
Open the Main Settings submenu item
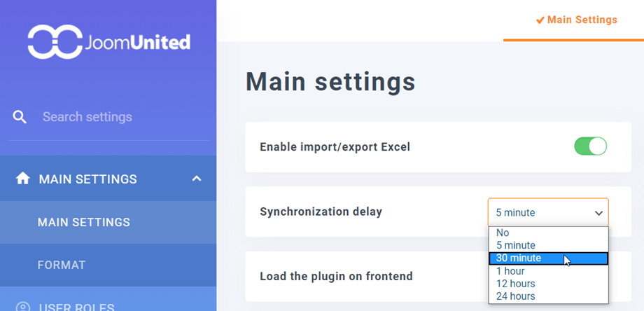coord(84,222)
